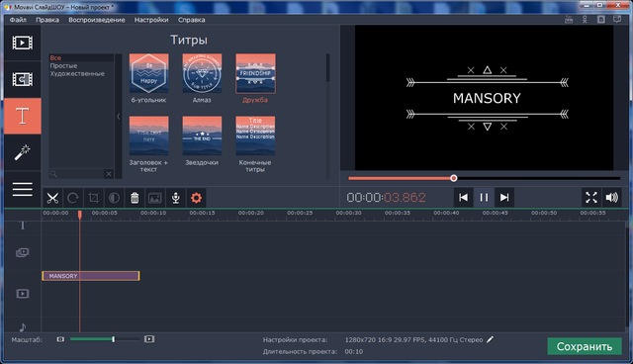This screenshot has height=364, width=633.
Task: Pause the preview playback
Action: 484,198
